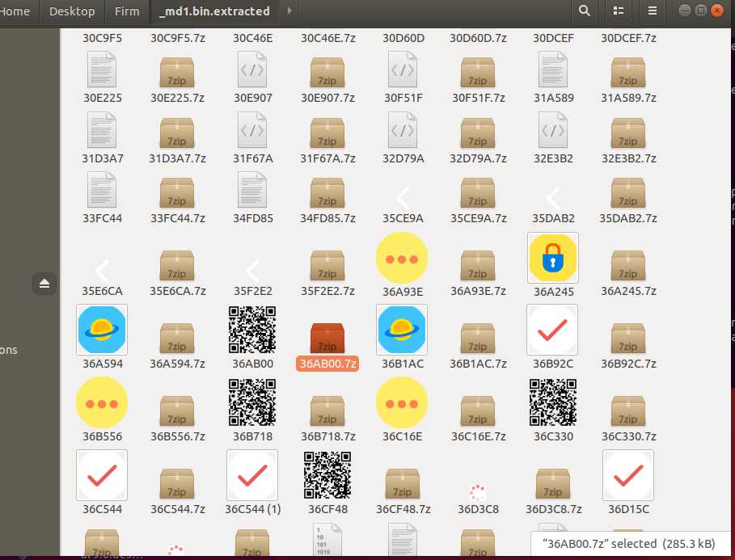Select the 33FC44 text document icon

pyautogui.click(x=102, y=190)
